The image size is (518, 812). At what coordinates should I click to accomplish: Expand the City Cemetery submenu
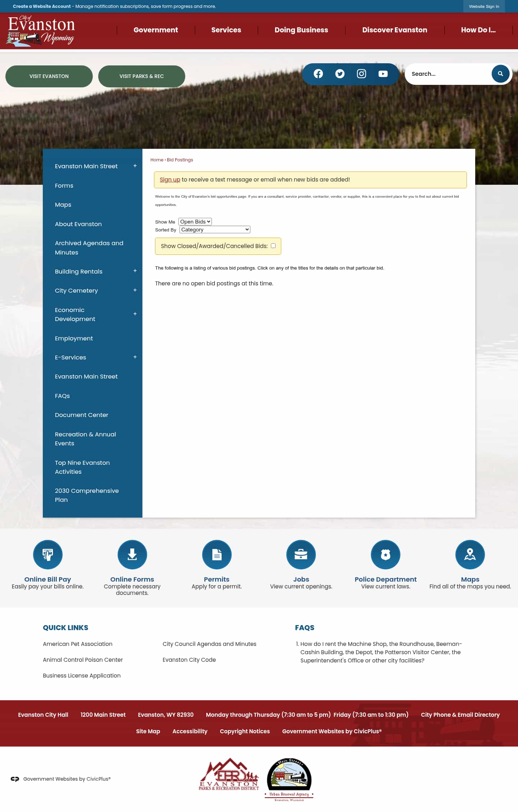[x=135, y=290]
